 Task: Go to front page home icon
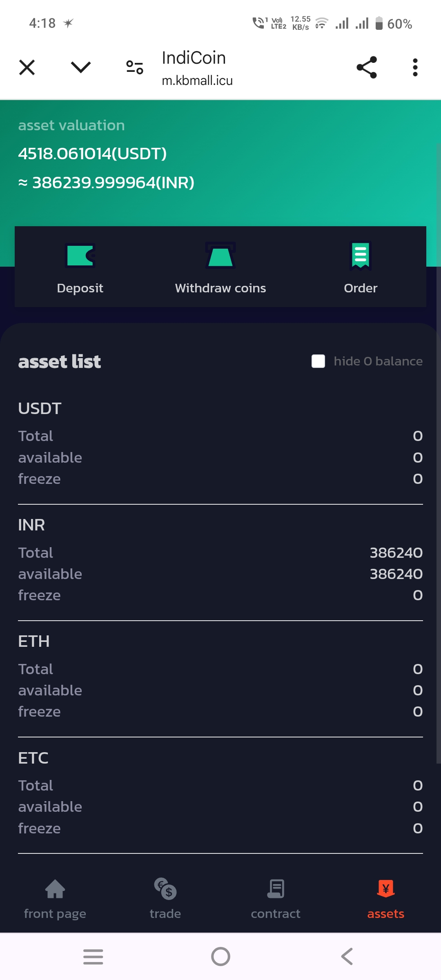55,889
